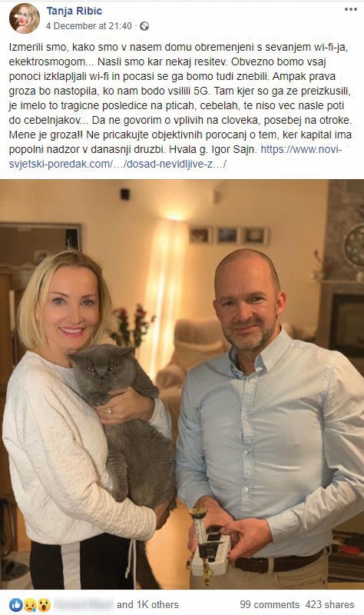Open the "and 1K others" reactions list
Image resolution: width=364 pixels, height=615 pixels.
(x=147, y=604)
